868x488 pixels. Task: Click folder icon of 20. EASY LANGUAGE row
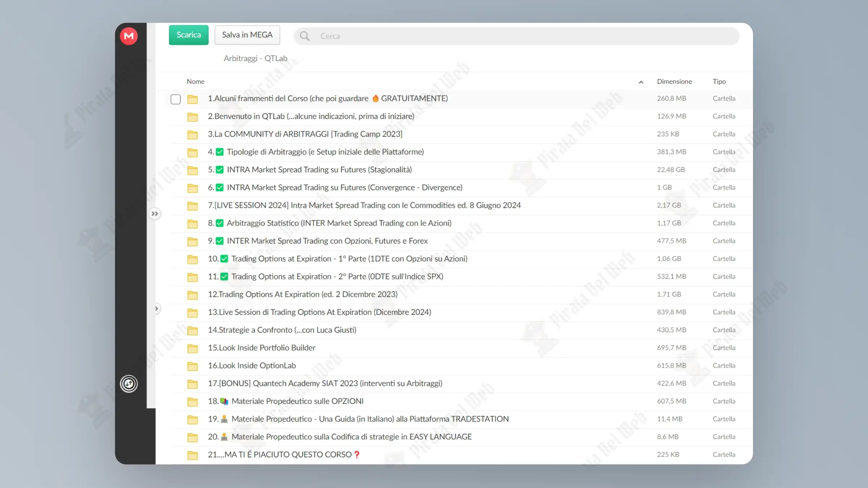tap(192, 437)
